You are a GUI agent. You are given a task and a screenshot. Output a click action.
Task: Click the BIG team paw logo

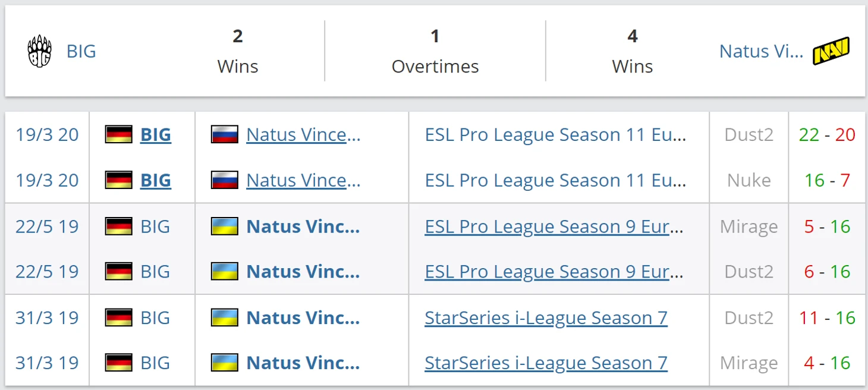coord(40,51)
